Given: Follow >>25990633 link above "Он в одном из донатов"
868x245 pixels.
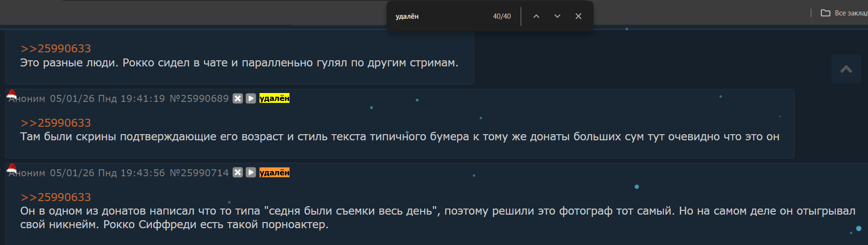Looking at the screenshot, I should coord(56,197).
